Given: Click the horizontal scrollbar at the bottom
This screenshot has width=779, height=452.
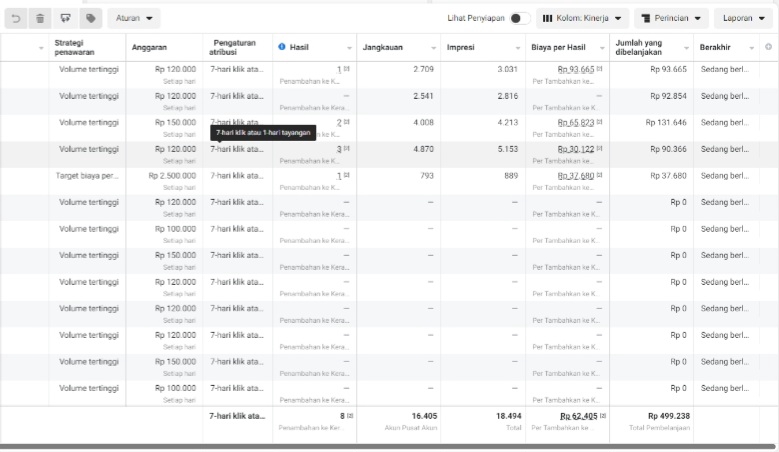Looking at the screenshot, I should pos(388,447).
